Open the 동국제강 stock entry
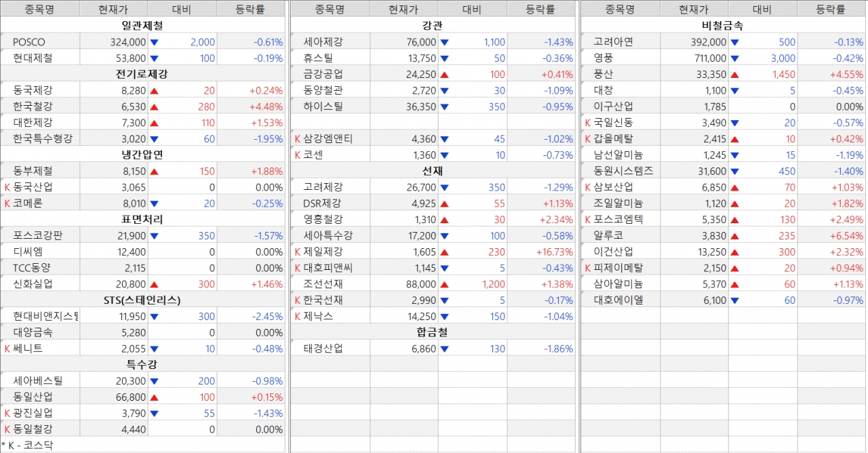This screenshot has width=868, height=453. tap(33, 90)
